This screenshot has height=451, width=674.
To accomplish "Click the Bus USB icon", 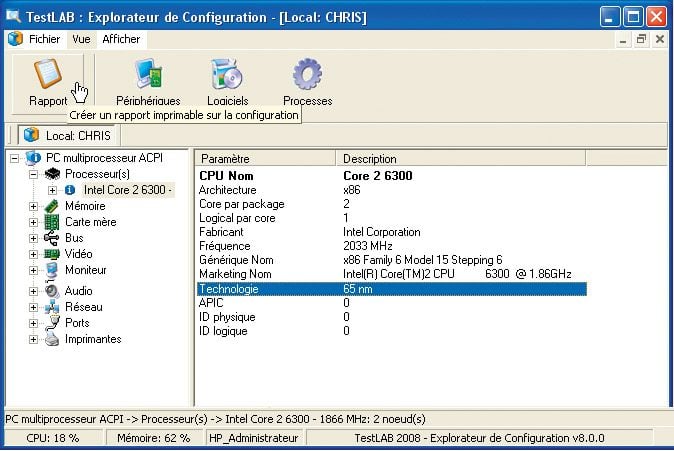I will coord(52,238).
